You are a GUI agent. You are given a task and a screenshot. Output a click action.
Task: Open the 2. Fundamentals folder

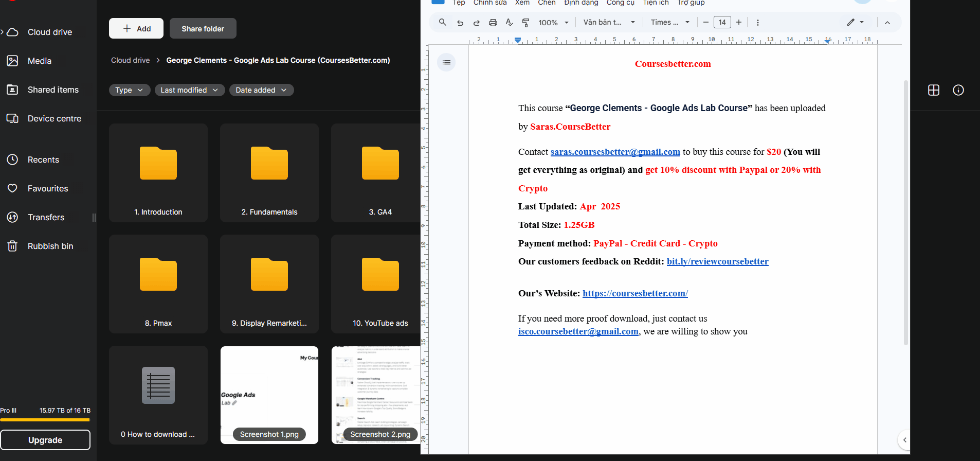tap(269, 173)
